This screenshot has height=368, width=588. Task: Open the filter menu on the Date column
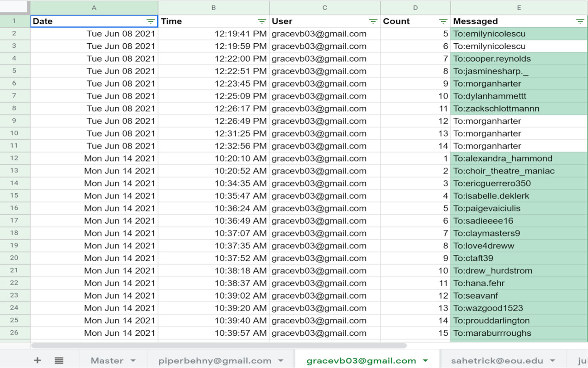(x=150, y=21)
